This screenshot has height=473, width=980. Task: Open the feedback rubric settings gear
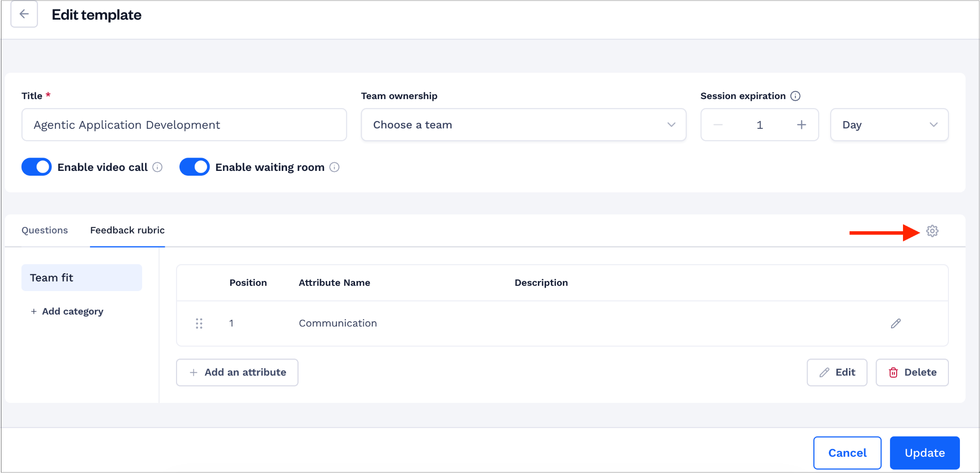point(932,231)
